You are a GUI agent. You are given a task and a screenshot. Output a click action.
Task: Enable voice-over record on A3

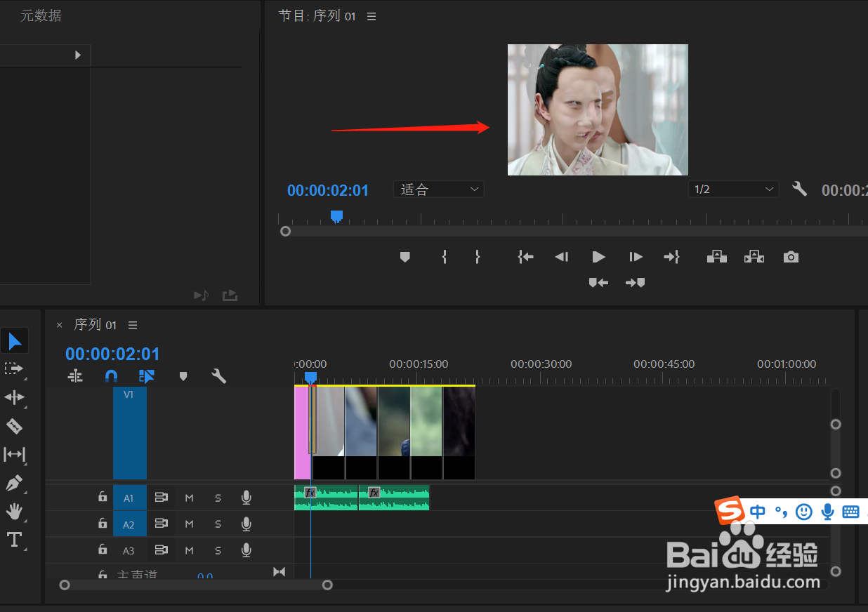[246, 550]
